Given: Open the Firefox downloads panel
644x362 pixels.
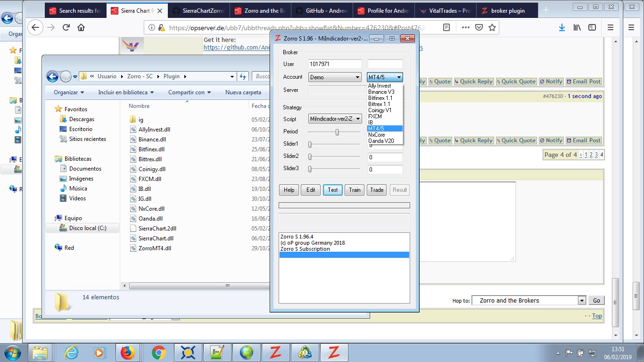Looking at the screenshot, I should (x=562, y=27).
